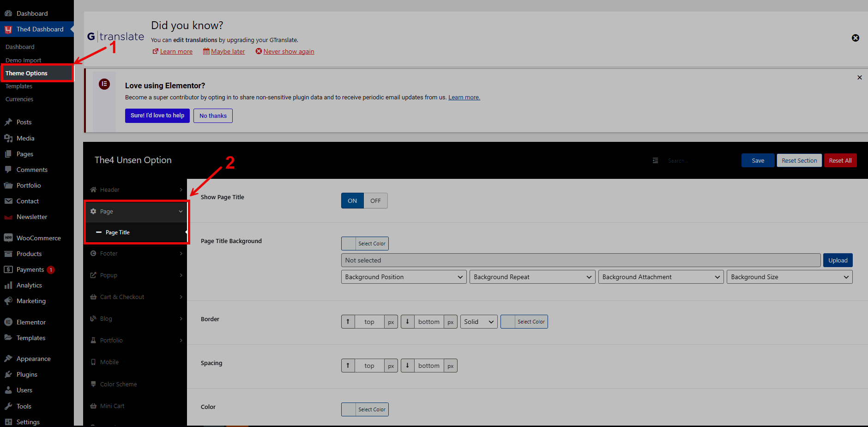
Task: Click the Newsletter icon
Action: pyautogui.click(x=8, y=217)
